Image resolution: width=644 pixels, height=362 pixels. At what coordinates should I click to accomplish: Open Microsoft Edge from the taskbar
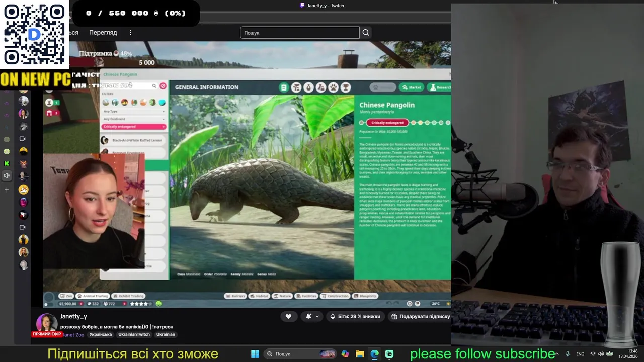(x=374, y=354)
